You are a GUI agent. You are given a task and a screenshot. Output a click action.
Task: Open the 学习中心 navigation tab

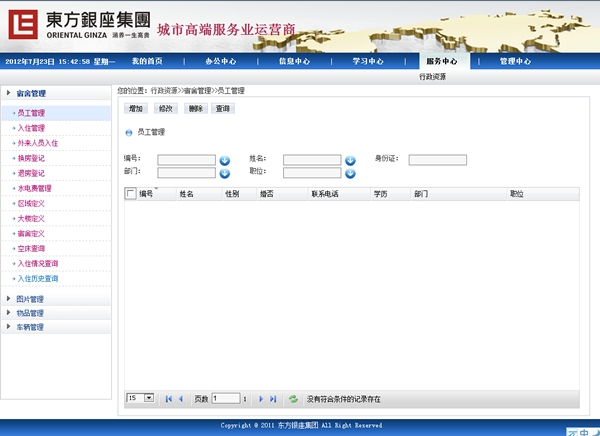pyautogui.click(x=368, y=61)
